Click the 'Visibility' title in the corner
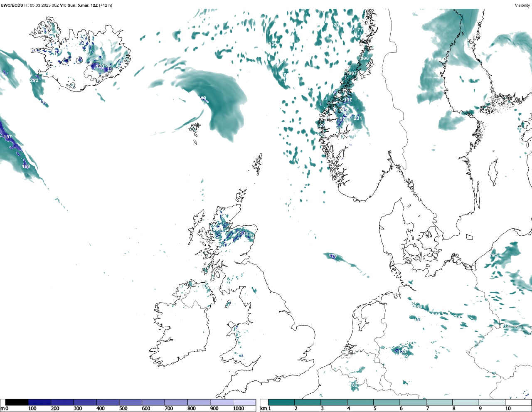Image resolution: width=532 pixels, height=412 pixels. [x=522, y=5]
